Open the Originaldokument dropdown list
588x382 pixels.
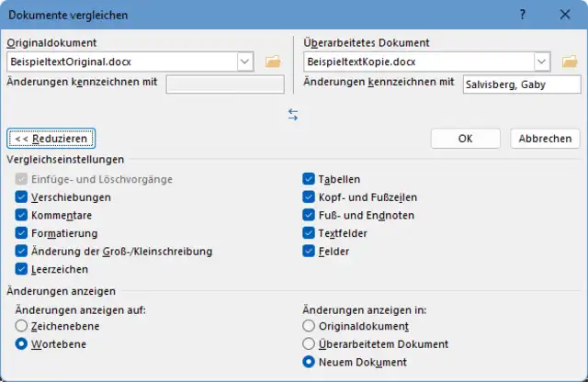click(244, 62)
